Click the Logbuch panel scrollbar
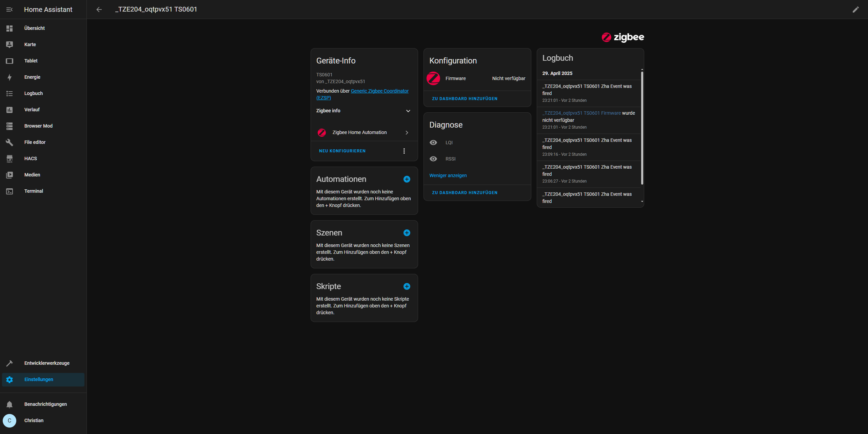Screen dimensions: 868x434 [642, 129]
